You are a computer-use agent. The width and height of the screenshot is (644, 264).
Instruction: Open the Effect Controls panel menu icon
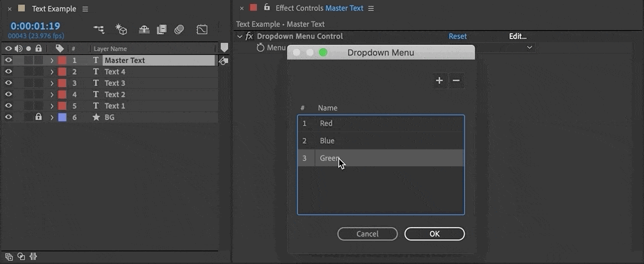[x=371, y=8]
